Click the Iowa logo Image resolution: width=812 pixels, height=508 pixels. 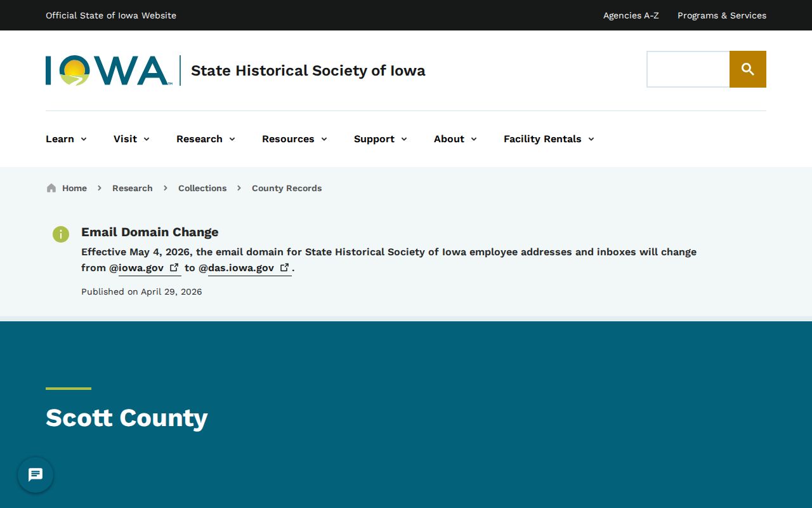tap(108, 70)
